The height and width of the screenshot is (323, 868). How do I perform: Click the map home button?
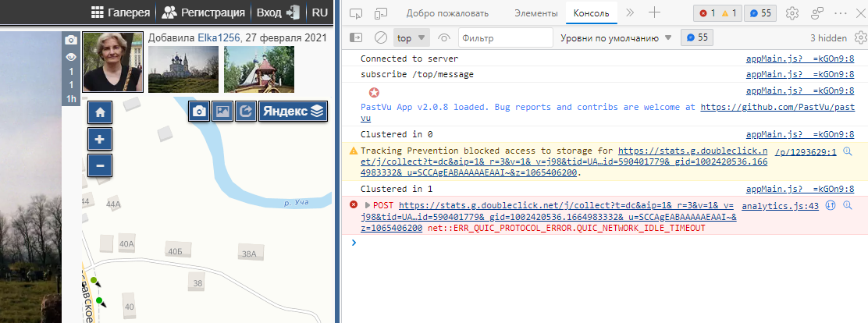[100, 113]
